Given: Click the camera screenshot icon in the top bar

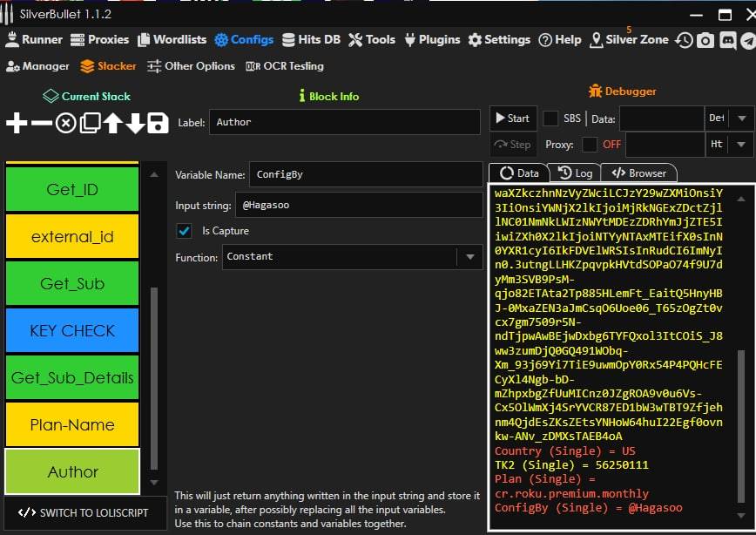Looking at the screenshot, I should (705, 40).
